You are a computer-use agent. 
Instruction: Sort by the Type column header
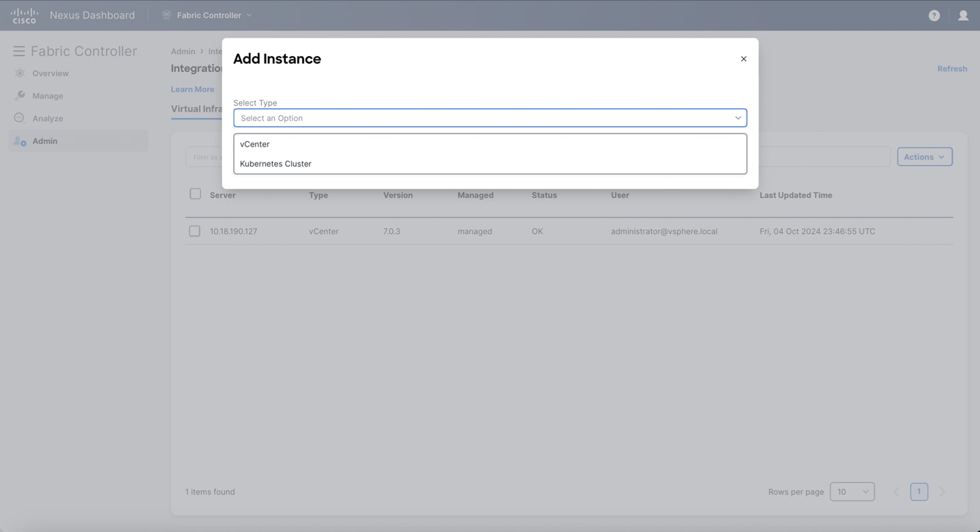(x=319, y=195)
